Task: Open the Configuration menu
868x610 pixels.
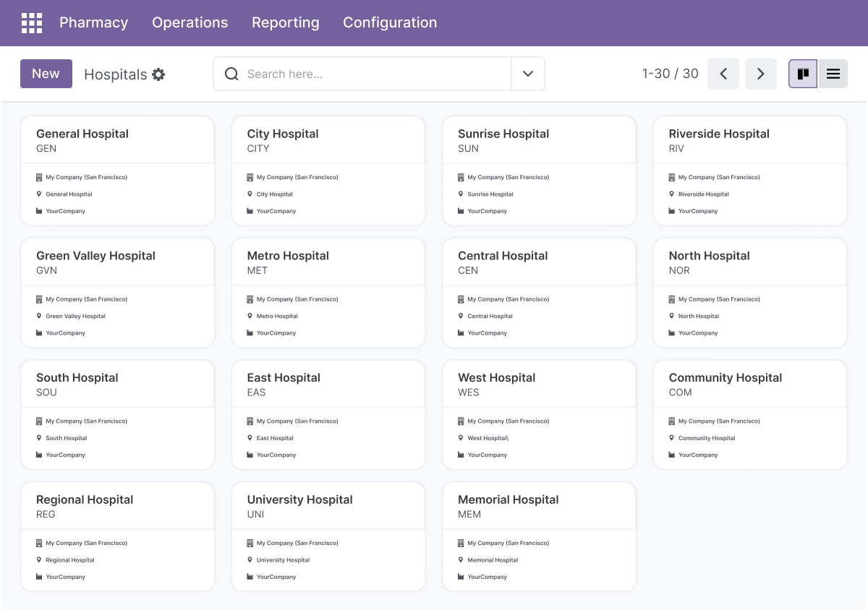Action: 390,22
